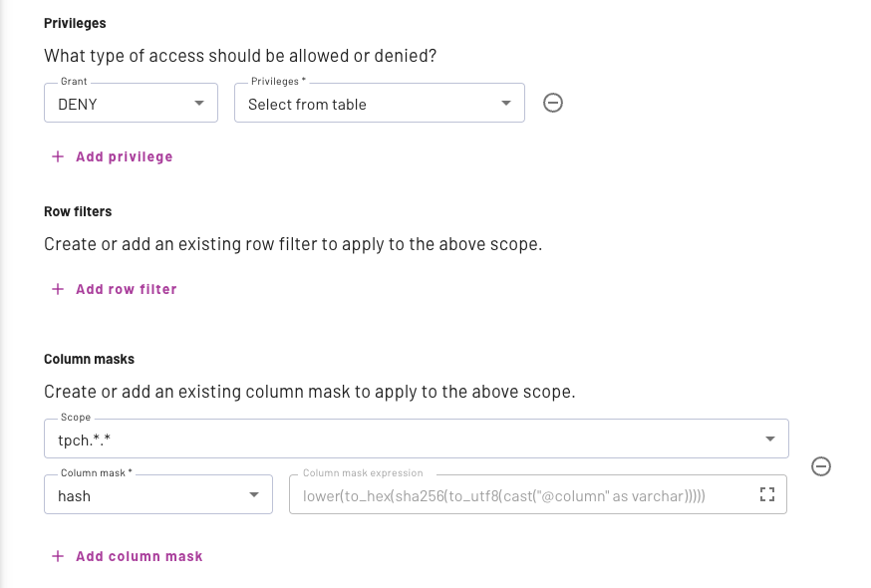Click the dropdown arrow on the Column mask field

(256, 493)
